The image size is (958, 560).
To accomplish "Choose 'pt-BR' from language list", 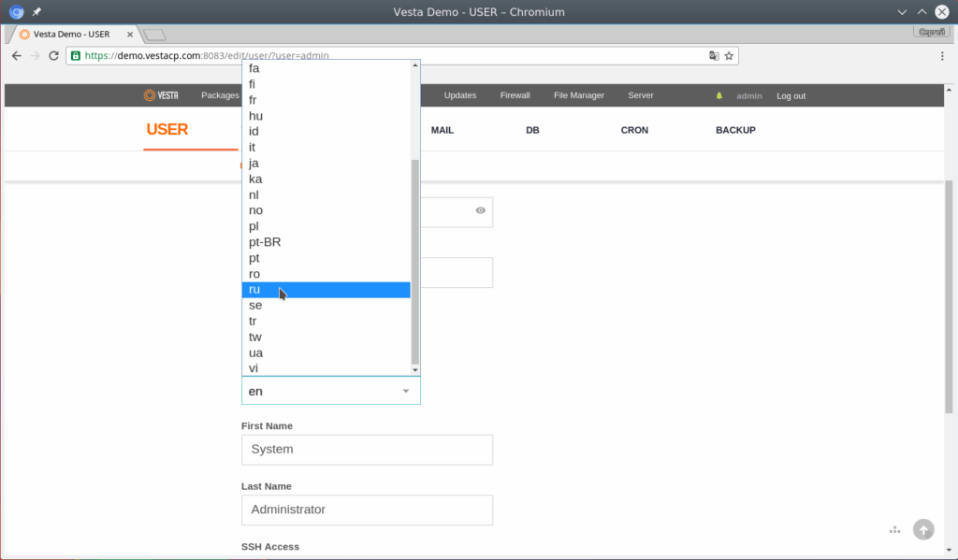I will 327,242.
